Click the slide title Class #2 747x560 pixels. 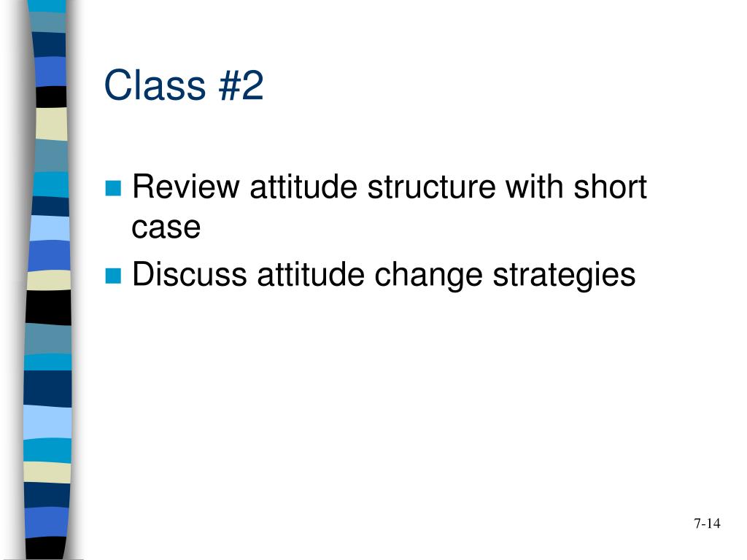183,85
